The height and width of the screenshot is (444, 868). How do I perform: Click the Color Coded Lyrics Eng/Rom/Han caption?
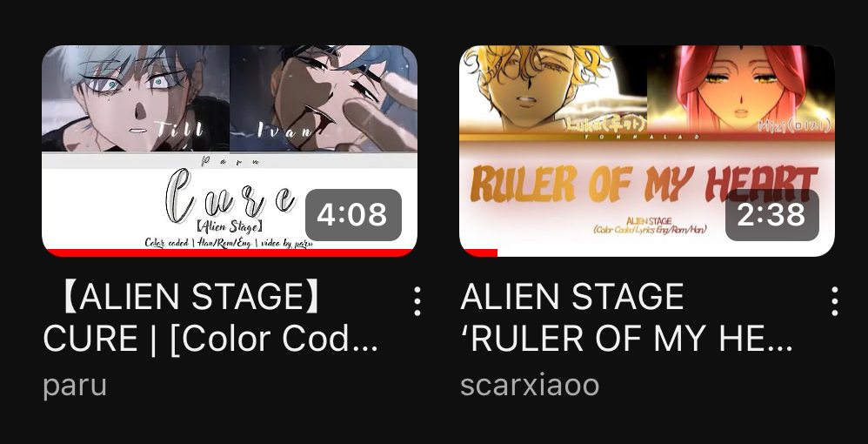coord(650,230)
